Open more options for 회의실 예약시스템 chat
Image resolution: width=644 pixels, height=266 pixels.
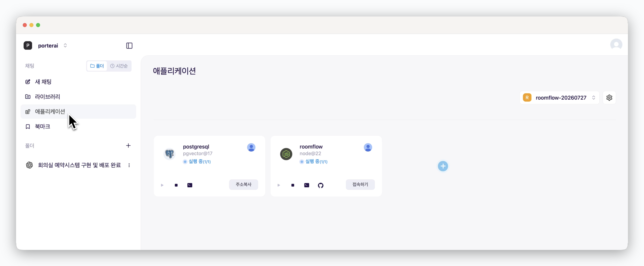(129, 165)
